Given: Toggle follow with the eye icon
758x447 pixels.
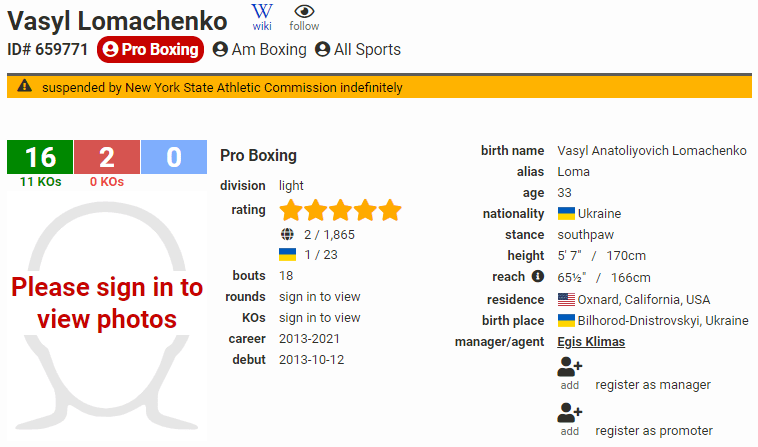Looking at the screenshot, I should (x=304, y=18).
